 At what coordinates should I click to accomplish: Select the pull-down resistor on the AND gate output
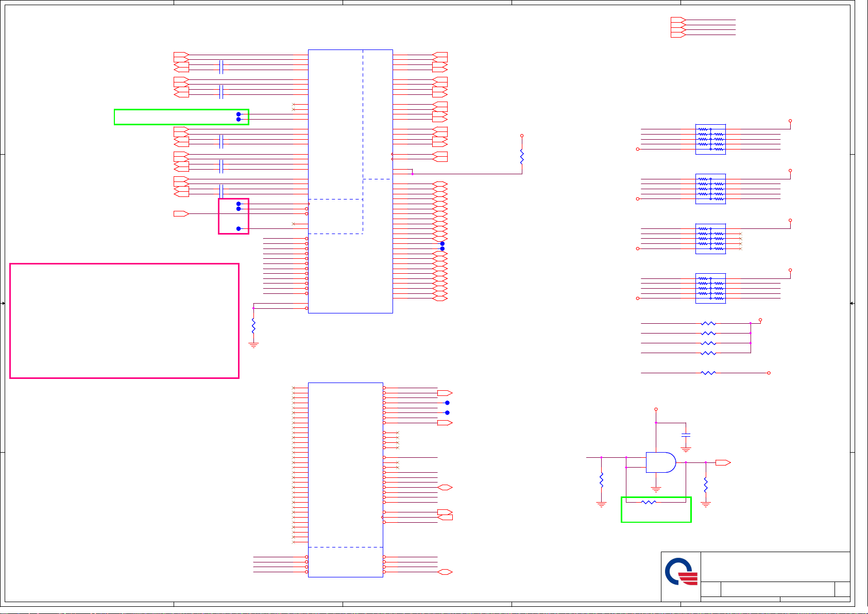706,485
